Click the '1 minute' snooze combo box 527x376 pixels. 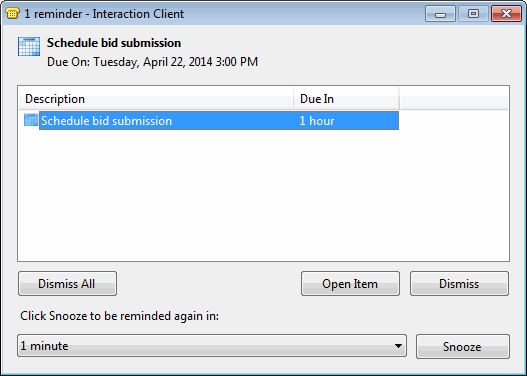[x=212, y=345]
